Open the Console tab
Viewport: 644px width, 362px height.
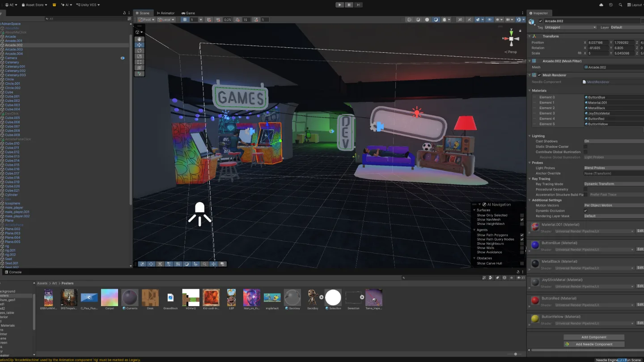click(13, 272)
